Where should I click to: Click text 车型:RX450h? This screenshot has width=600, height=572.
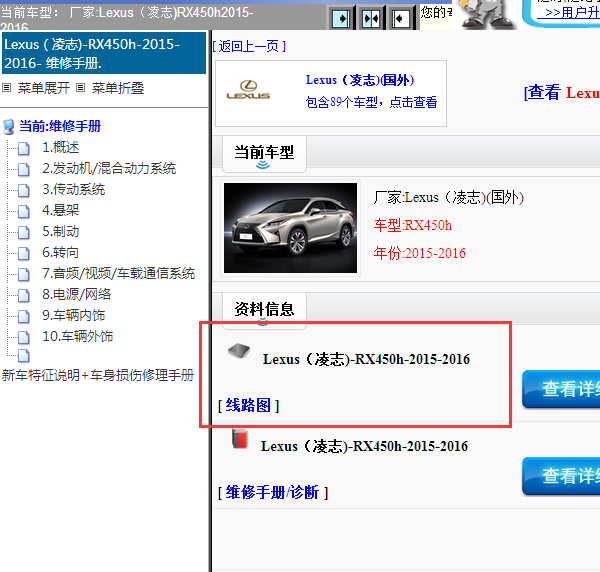pyautogui.click(x=412, y=225)
